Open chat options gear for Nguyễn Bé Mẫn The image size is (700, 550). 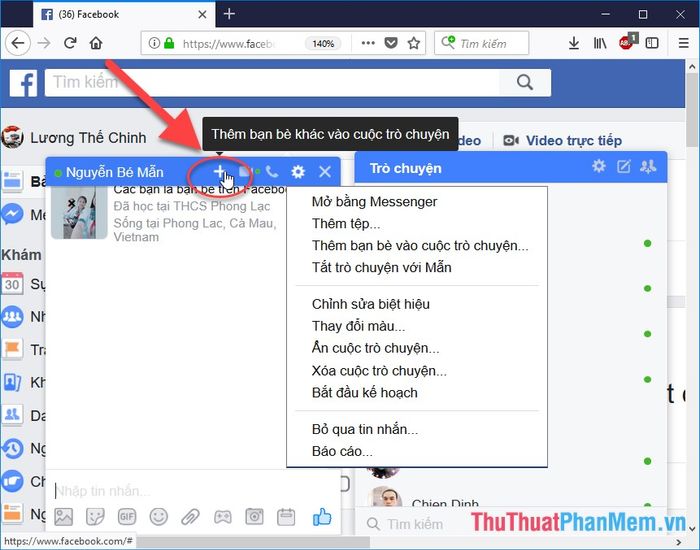coord(298,171)
